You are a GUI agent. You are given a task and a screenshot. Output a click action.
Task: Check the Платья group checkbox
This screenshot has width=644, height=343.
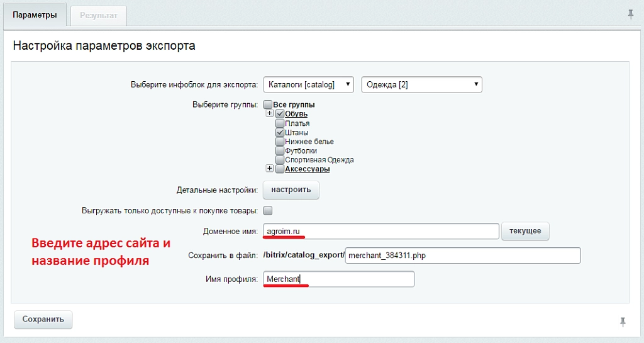(x=280, y=123)
